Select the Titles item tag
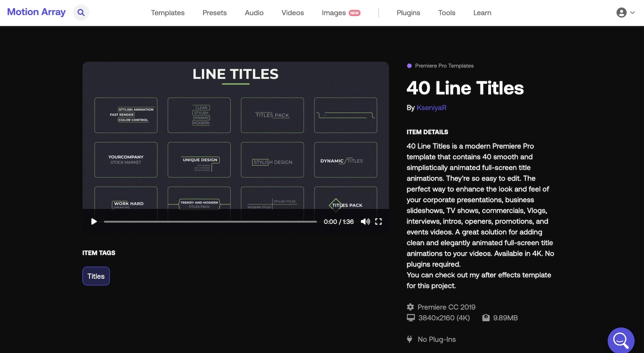Image resolution: width=644 pixels, height=353 pixels. [96, 276]
